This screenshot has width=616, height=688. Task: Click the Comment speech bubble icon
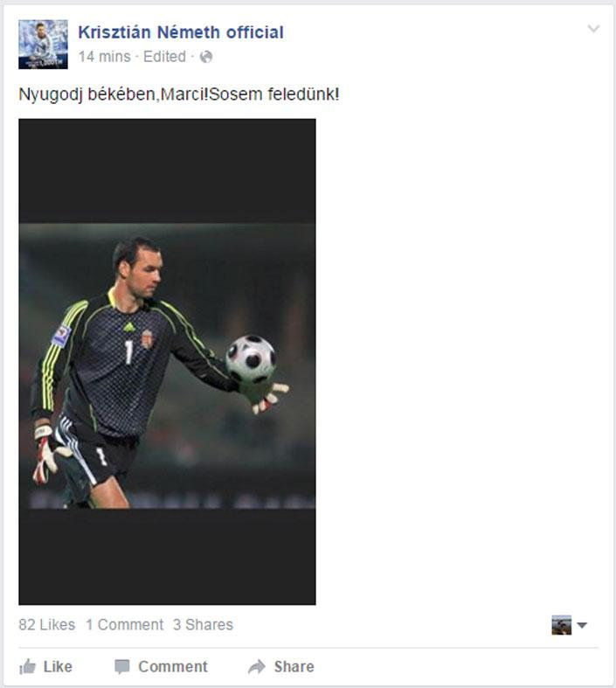coord(121,666)
